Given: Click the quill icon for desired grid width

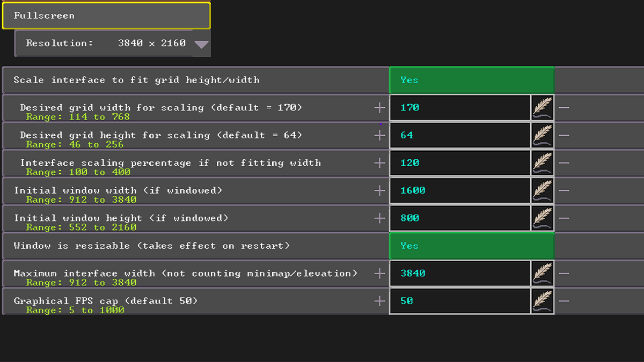Looking at the screenshot, I should pos(542,107).
